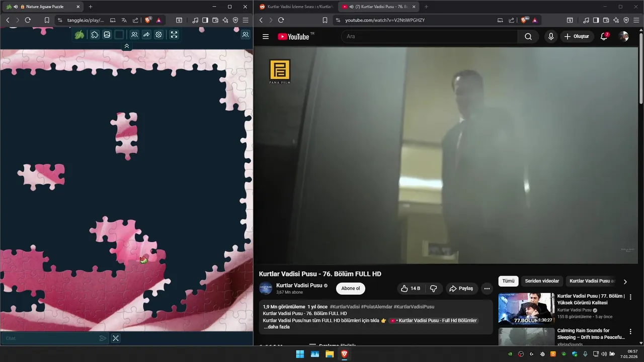Focus the Tanggle Chat input field
Screen dimensions: 644x362
coord(50,338)
